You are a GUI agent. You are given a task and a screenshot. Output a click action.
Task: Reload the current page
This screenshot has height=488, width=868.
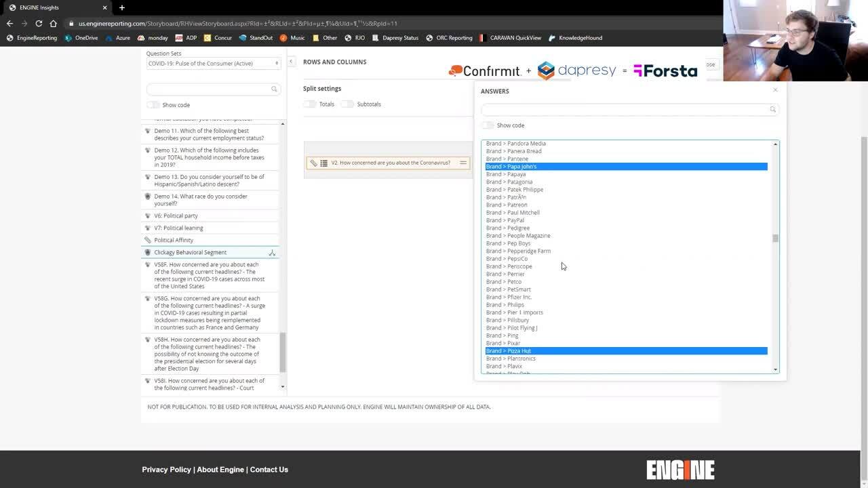39,23
